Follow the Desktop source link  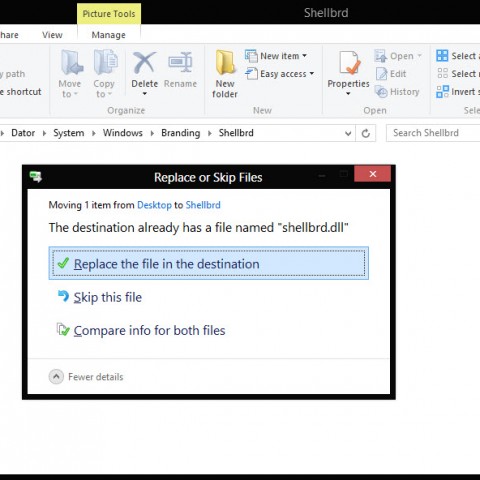coord(154,205)
